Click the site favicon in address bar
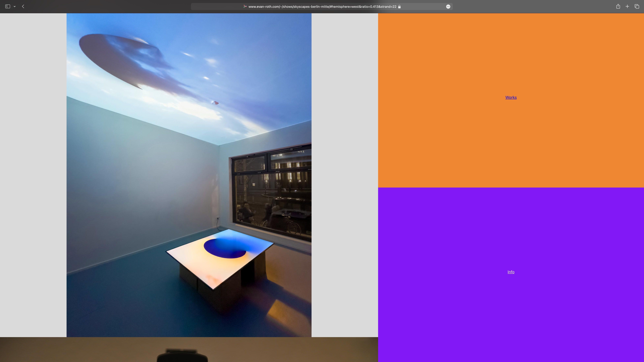 (x=245, y=7)
